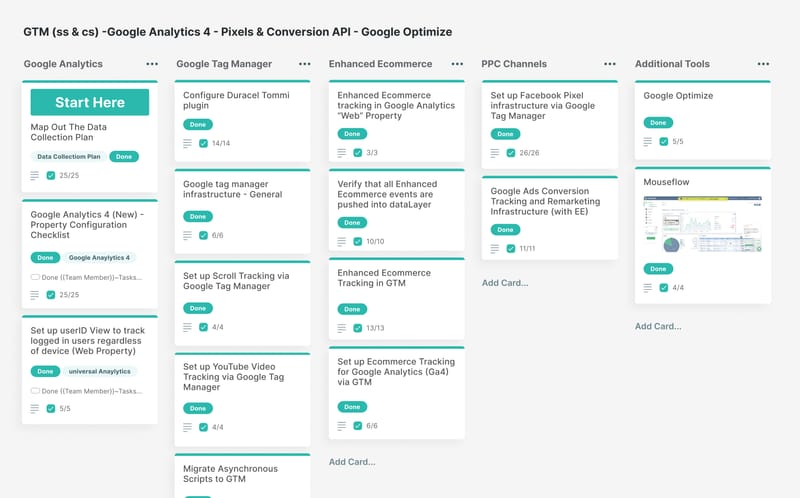Click Done label on Google Optimize card
The height and width of the screenshot is (498, 800).
click(x=658, y=122)
